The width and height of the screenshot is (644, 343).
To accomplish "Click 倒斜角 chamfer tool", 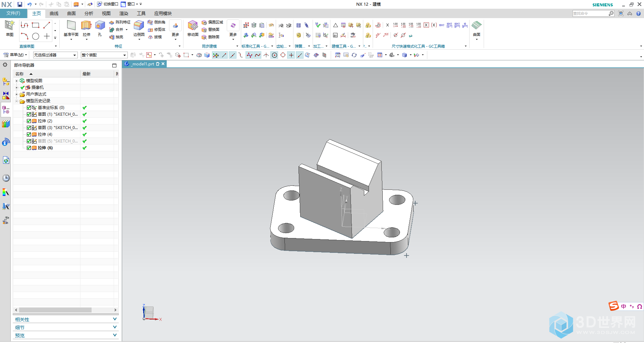I will click(157, 22).
